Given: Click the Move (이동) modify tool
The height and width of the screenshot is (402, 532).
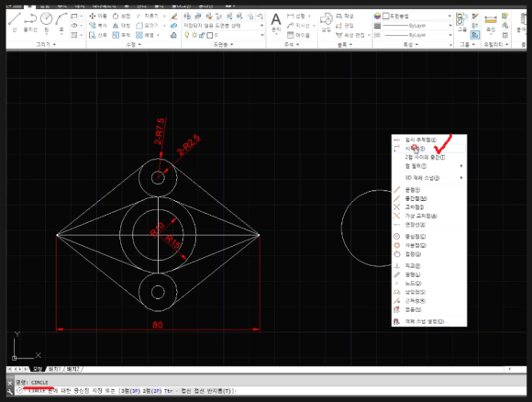Looking at the screenshot, I should point(98,16).
